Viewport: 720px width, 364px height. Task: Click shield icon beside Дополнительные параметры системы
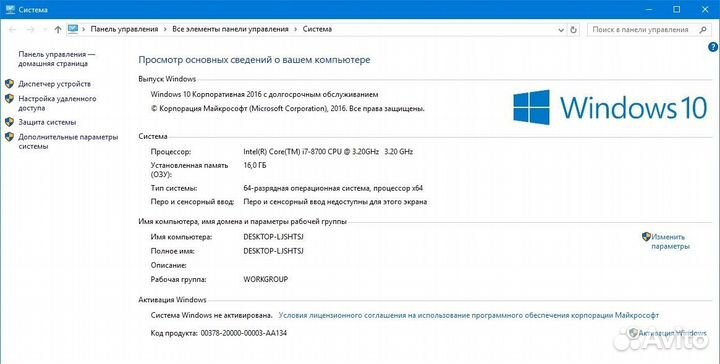click(9, 137)
